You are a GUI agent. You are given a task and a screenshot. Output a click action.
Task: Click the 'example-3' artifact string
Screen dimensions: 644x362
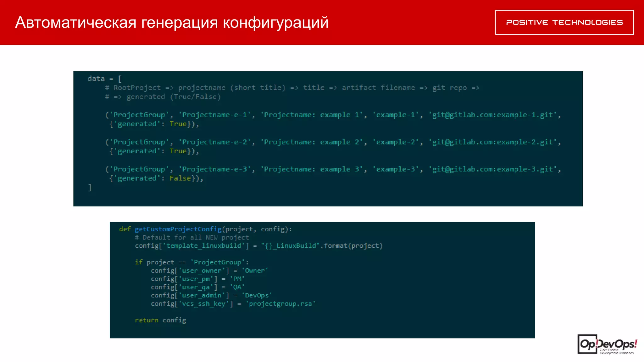pyautogui.click(x=396, y=169)
